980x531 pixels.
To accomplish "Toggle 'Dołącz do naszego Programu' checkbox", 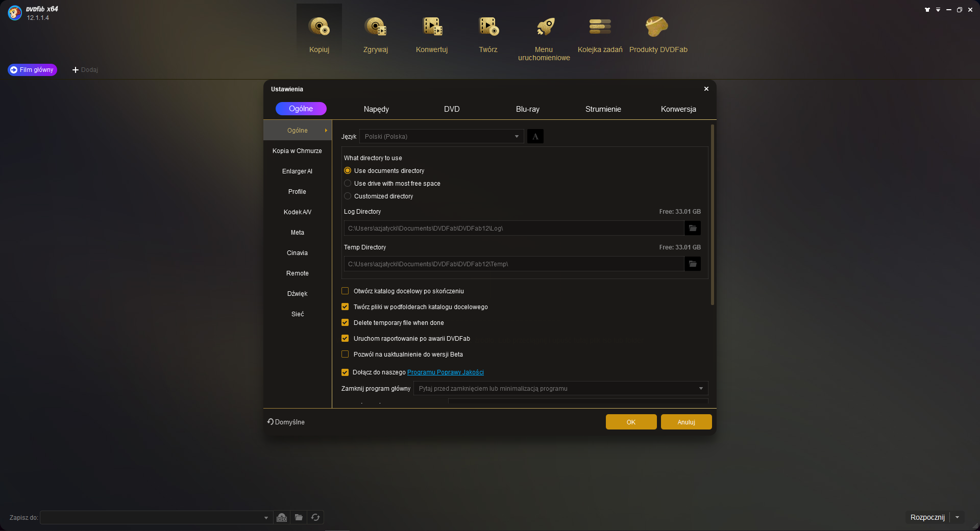I will coord(345,372).
